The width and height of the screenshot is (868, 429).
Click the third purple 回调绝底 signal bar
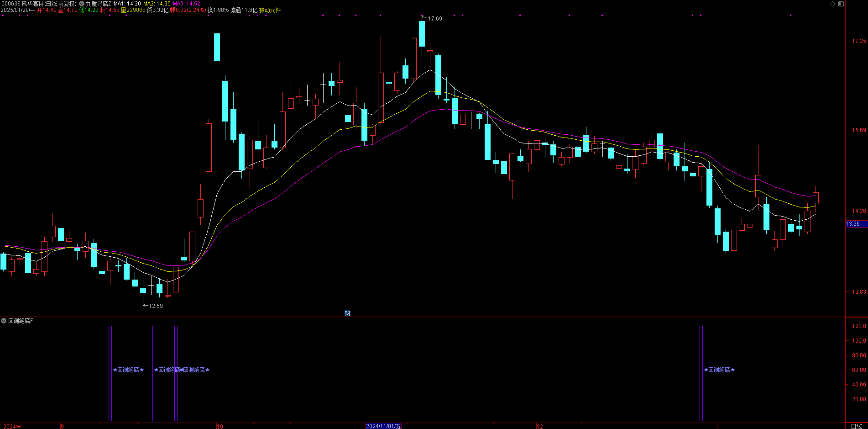(x=176, y=373)
